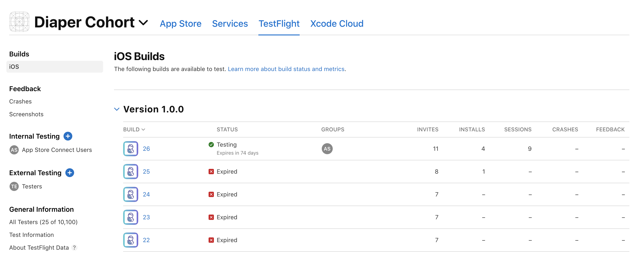Select iOS under Builds in sidebar
This screenshot has width=644, height=254.
[55, 67]
